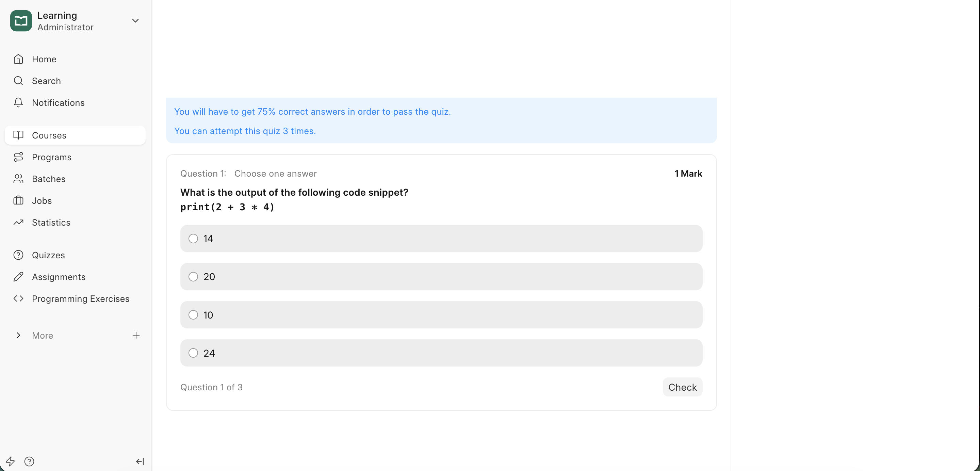980x471 pixels.
Task: Open the Learning Administrator dropdown
Action: coord(135,21)
